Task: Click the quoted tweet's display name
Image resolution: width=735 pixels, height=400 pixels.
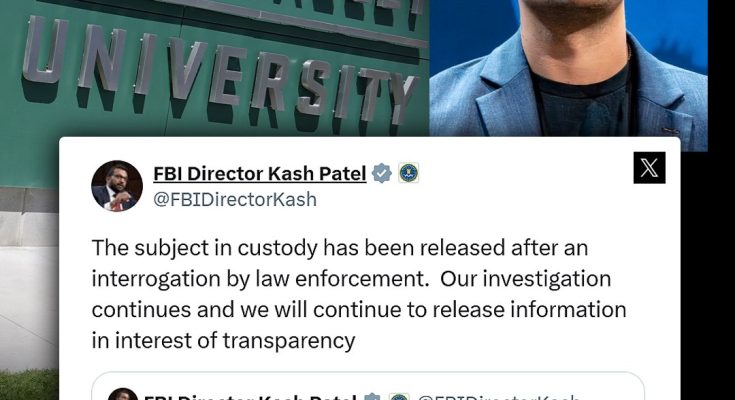Action: (249, 398)
